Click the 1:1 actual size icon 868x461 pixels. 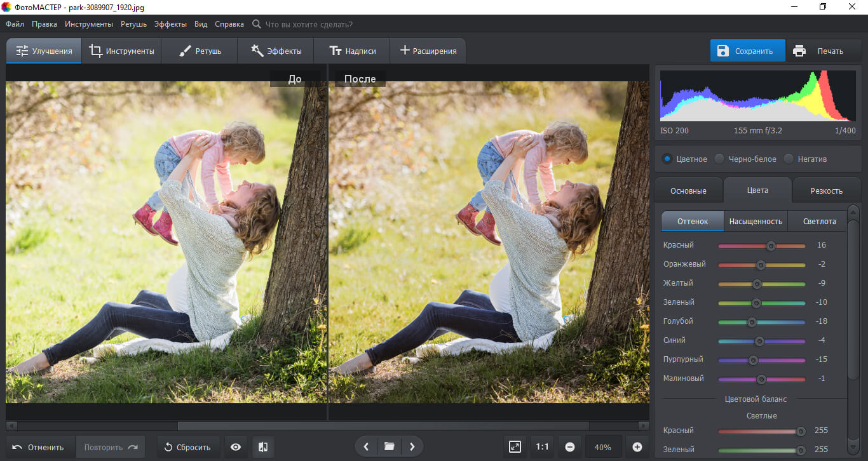pyautogui.click(x=542, y=447)
